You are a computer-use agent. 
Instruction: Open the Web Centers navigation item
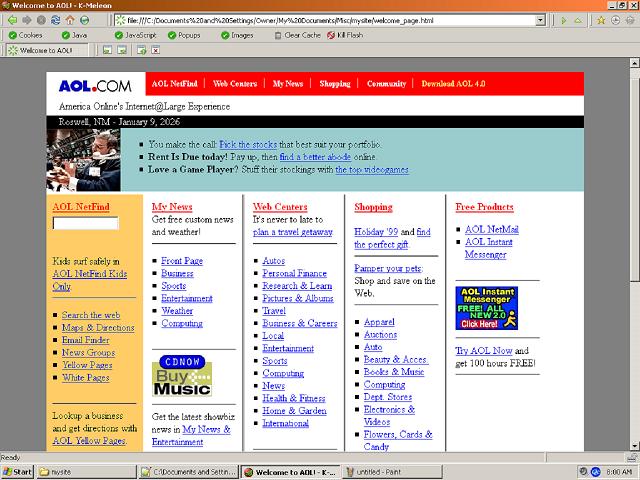pos(235,84)
